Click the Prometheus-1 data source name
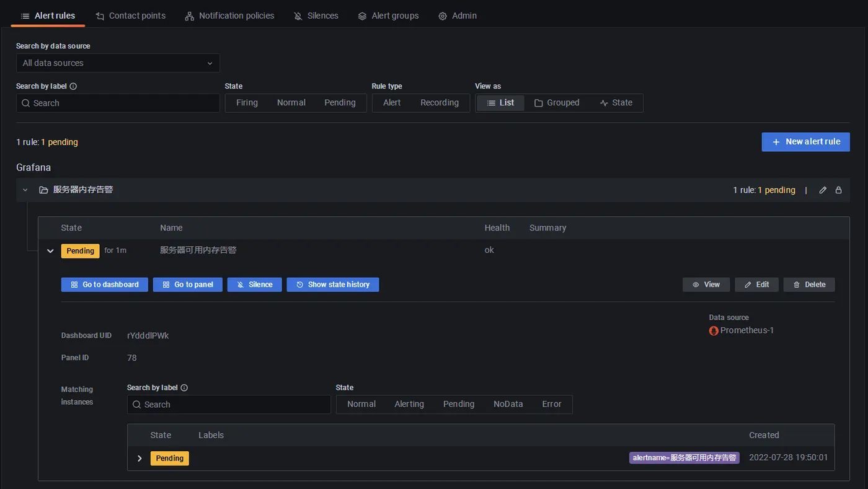The width and height of the screenshot is (868, 489). tap(747, 330)
